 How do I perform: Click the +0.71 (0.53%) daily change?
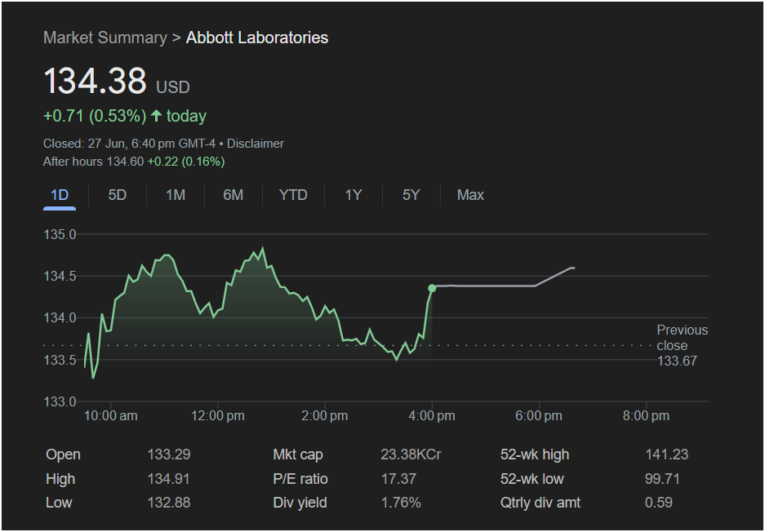coord(95,116)
